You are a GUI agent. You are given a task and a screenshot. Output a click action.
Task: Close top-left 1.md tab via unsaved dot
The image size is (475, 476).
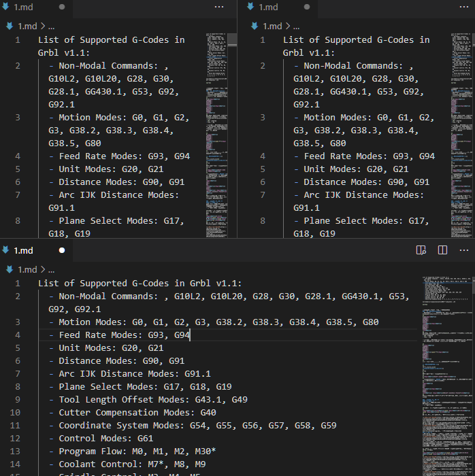pyautogui.click(x=62, y=7)
